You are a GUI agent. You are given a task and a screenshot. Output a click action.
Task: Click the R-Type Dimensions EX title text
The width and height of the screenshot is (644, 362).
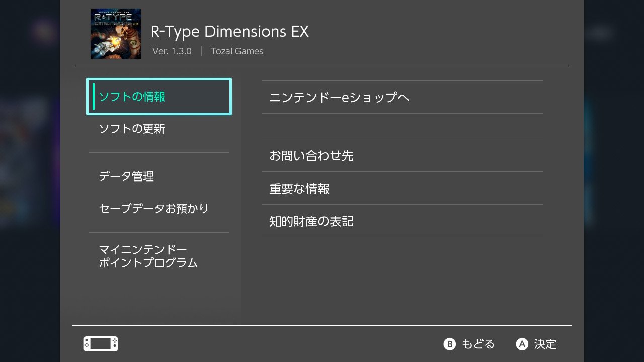230,32
